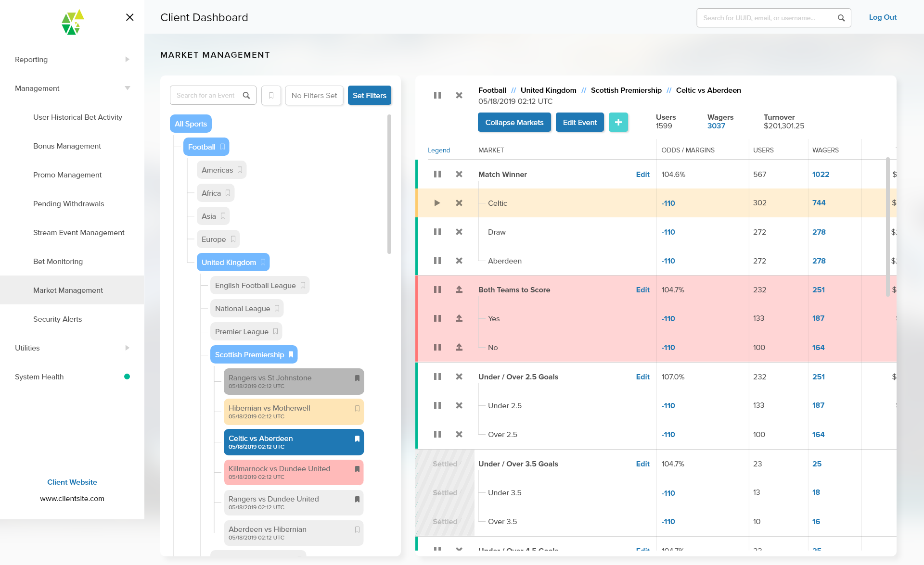Open Security Alerts from the sidebar
This screenshot has width=924, height=565.
click(57, 319)
